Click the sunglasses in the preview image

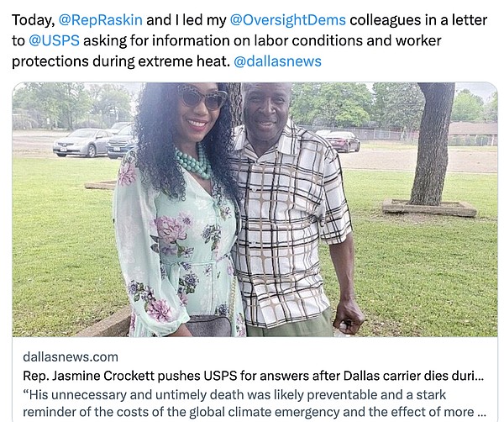click(x=202, y=97)
